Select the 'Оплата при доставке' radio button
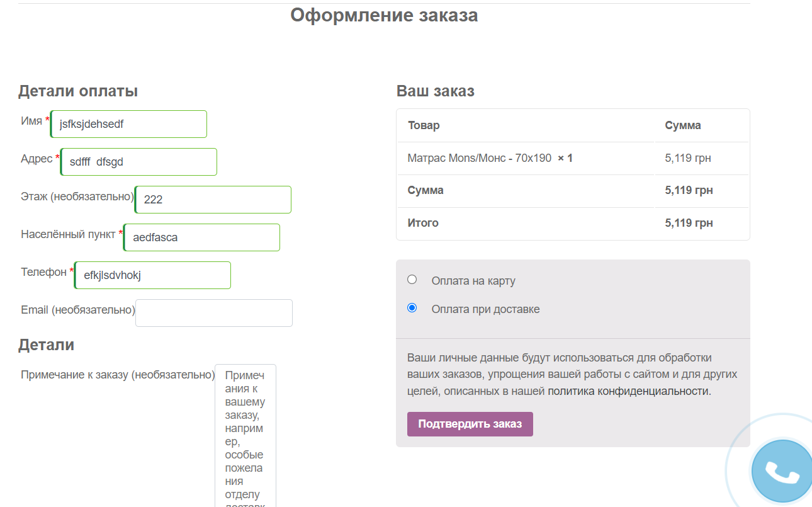The width and height of the screenshot is (812, 507). [x=412, y=308]
